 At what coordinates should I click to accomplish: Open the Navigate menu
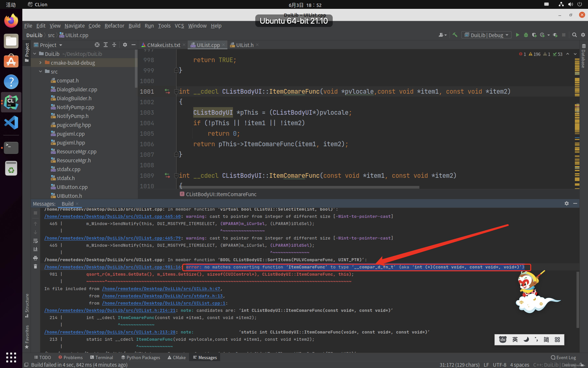pyautogui.click(x=75, y=26)
